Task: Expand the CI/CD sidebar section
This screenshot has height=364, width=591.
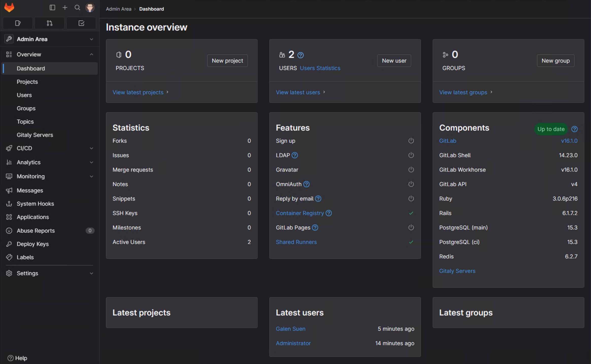Action: point(92,148)
